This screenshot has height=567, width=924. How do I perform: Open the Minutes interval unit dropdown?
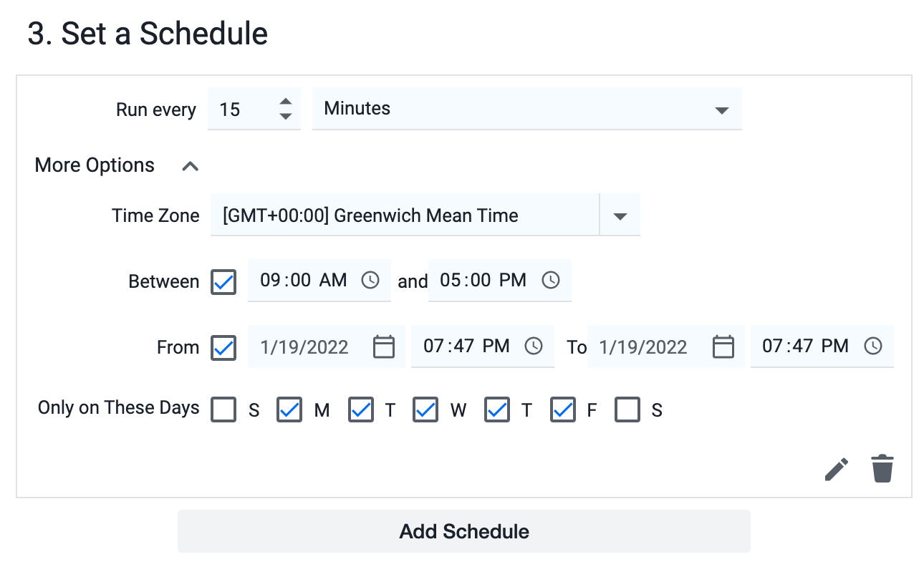click(527, 110)
